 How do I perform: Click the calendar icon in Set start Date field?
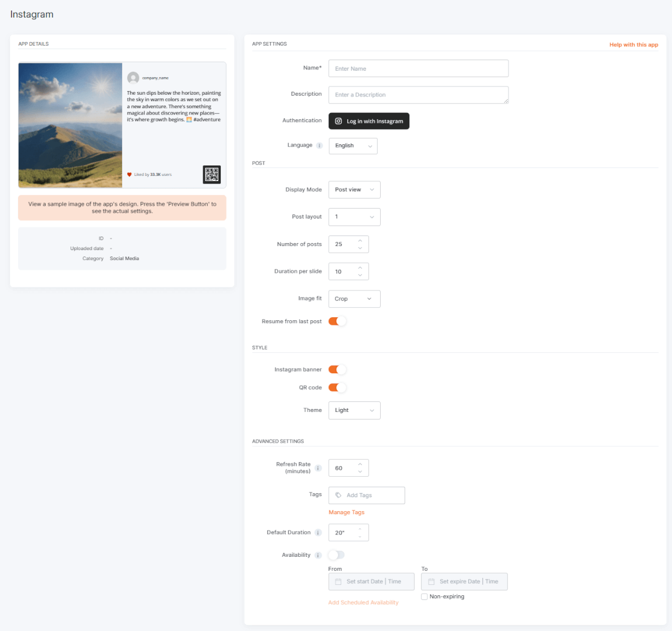[x=337, y=581]
